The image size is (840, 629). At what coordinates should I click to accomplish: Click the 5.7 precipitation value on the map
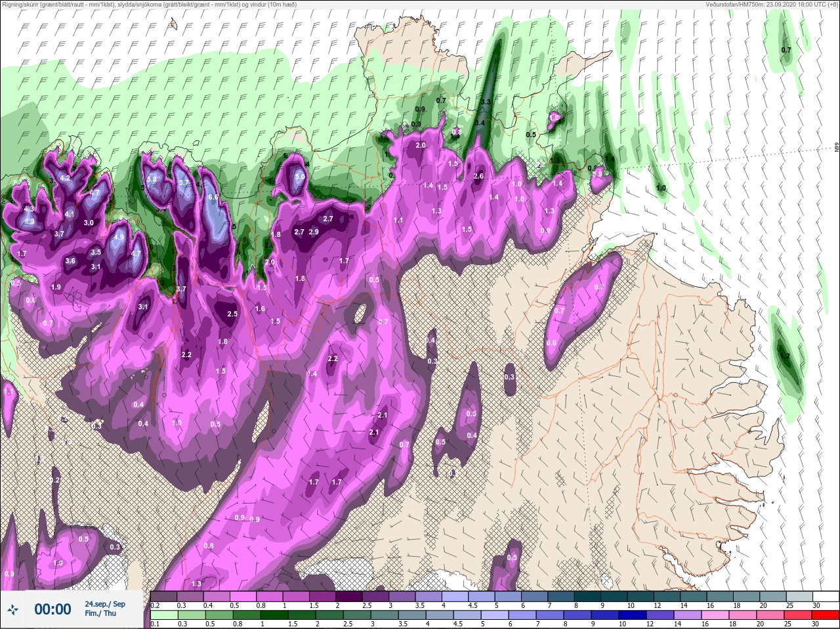coord(184,183)
